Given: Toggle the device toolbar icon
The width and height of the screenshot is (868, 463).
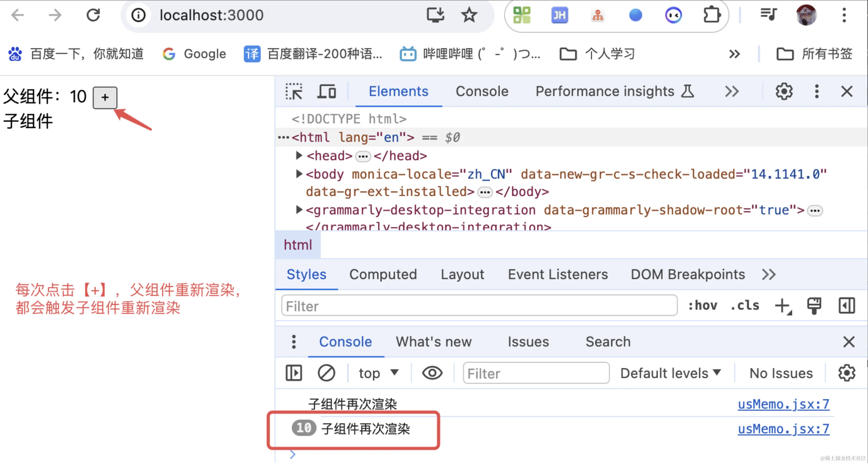Looking at the screenshot, I should click(x=326, y=92).
